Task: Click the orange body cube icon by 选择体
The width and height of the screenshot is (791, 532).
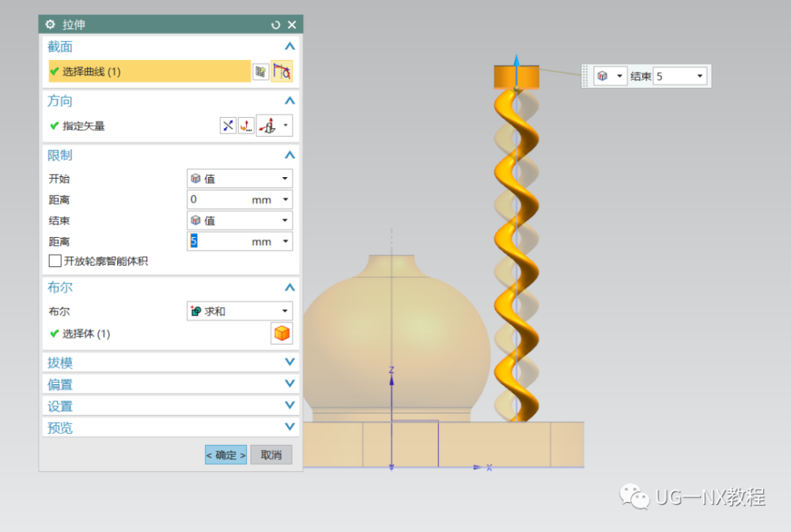Action: [x=282, y=334]
